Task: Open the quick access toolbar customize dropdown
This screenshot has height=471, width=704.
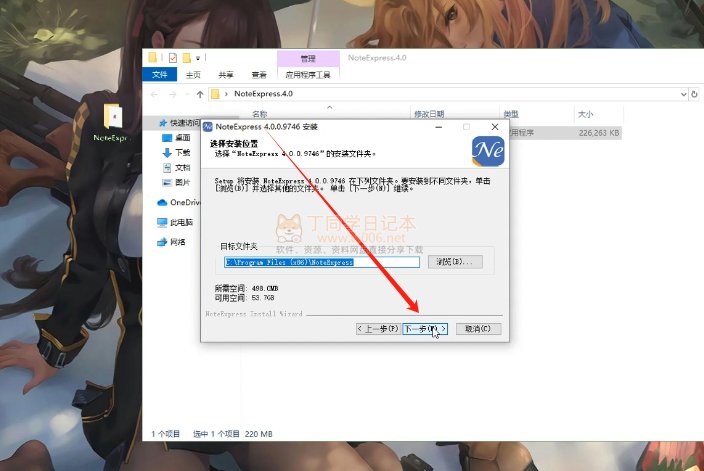Action: click(x=198, y=58)
